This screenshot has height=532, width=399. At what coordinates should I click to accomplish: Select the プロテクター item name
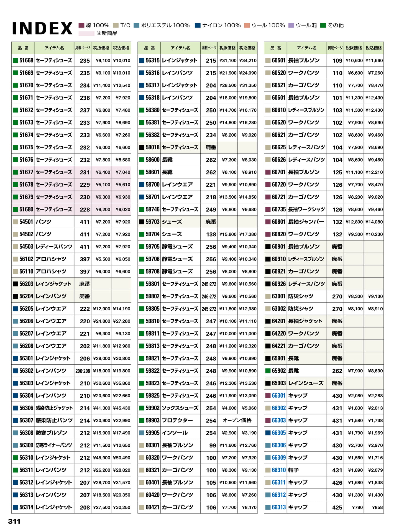click(177, 421)
